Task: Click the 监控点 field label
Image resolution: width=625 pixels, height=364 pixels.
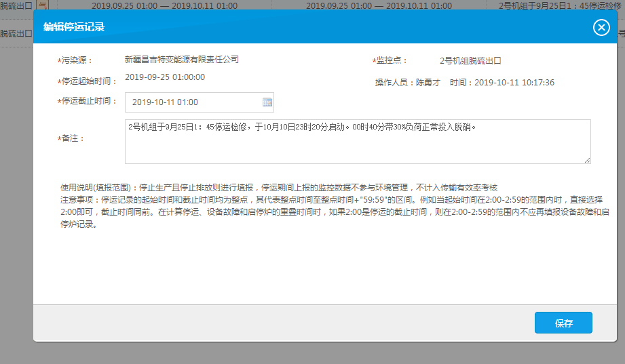Action: 390,60
